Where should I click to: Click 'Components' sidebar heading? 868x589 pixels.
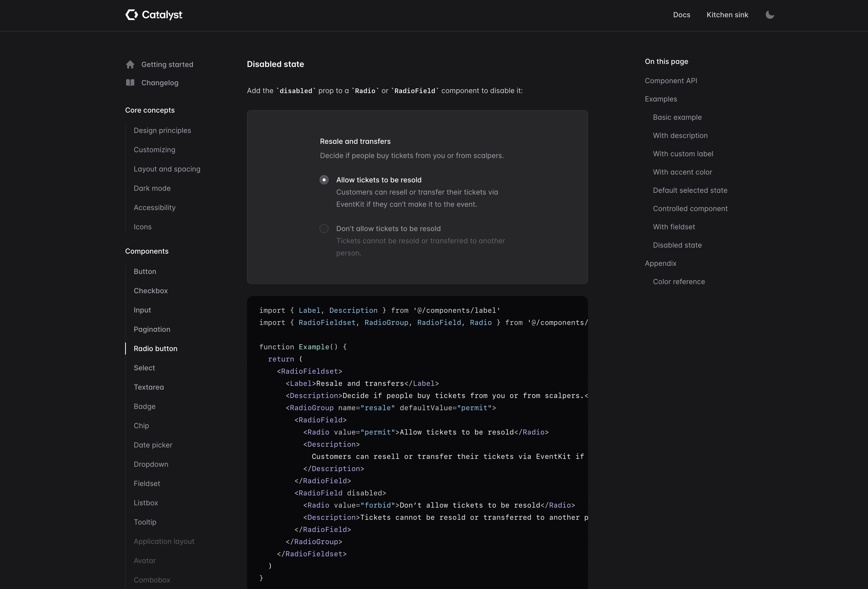tap(147, 252)
